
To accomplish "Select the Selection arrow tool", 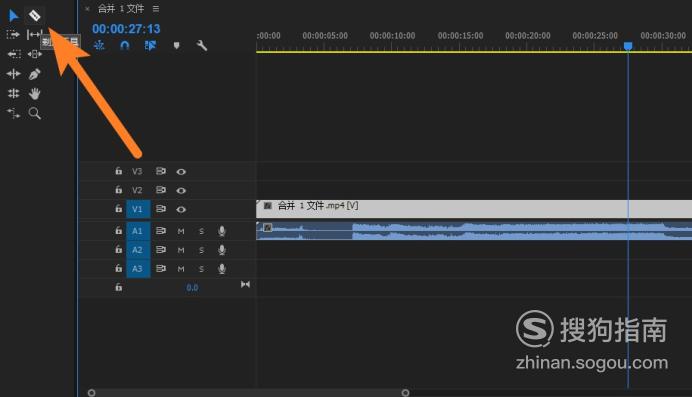I will click(x=14, y=16).
